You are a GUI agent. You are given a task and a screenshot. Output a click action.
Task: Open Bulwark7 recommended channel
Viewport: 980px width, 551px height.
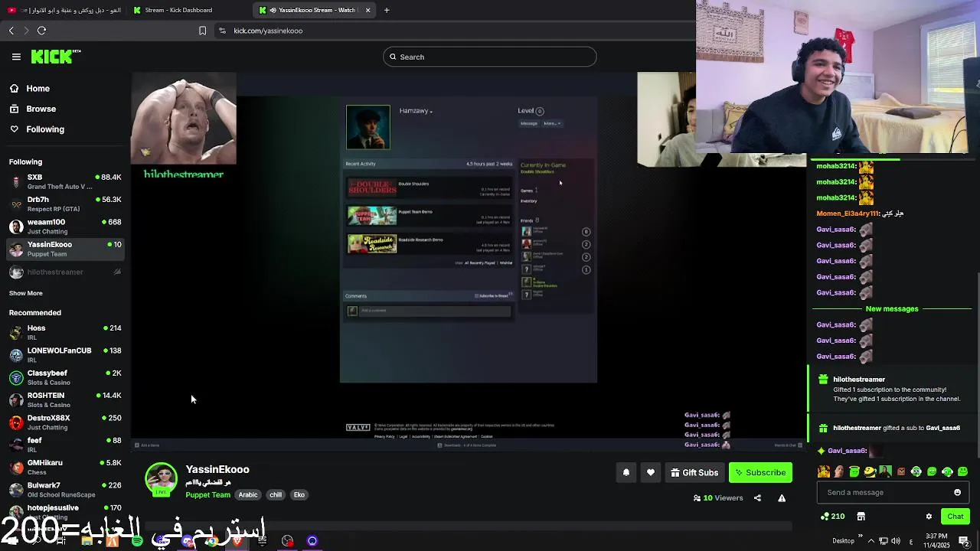point(65,489)
